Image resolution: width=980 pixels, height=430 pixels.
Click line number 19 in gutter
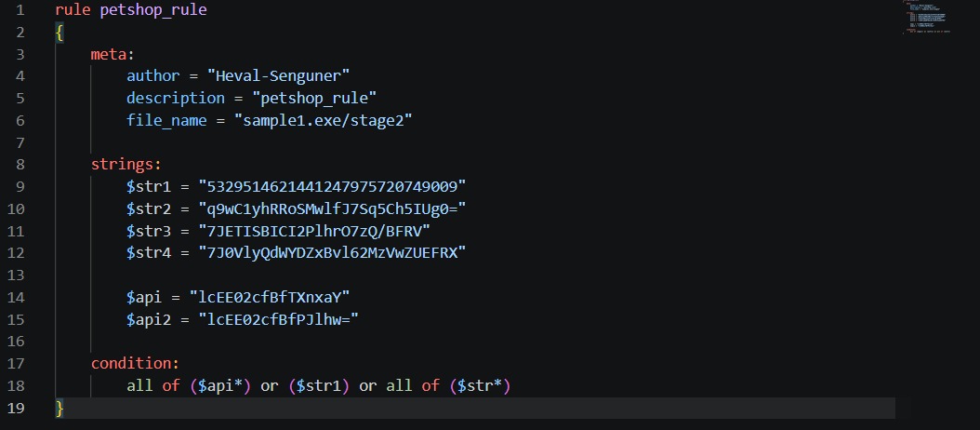coord(16,408)
